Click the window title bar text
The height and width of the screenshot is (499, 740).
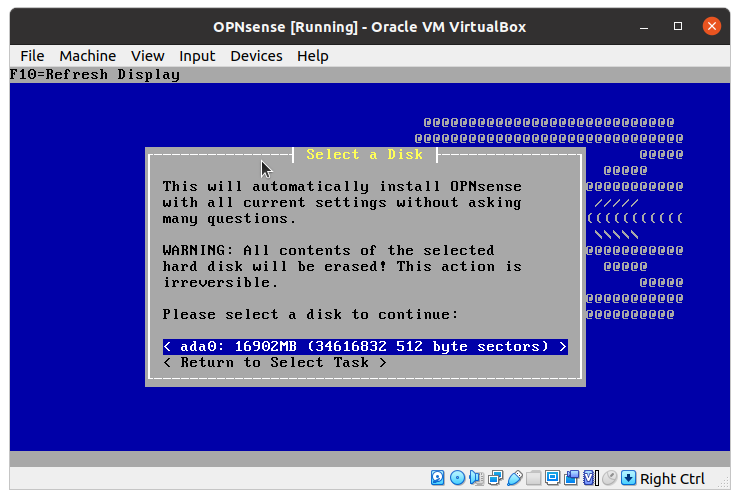point(370,27)
